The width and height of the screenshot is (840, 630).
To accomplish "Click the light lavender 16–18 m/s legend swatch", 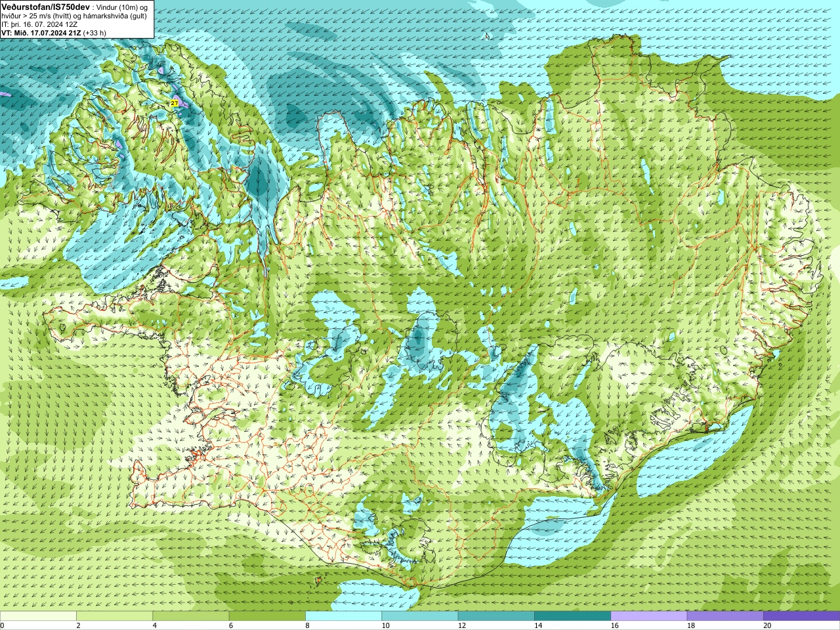I will tap(648, 616).
